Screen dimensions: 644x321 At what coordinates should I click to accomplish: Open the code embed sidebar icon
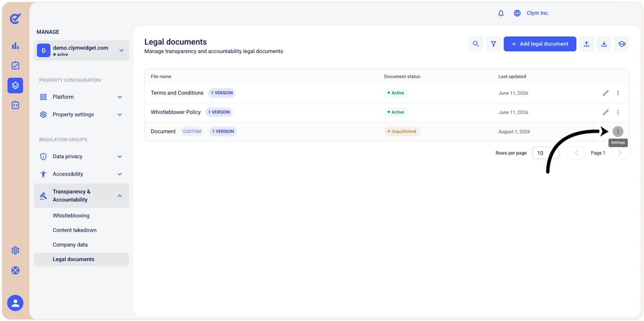(15, 105)
